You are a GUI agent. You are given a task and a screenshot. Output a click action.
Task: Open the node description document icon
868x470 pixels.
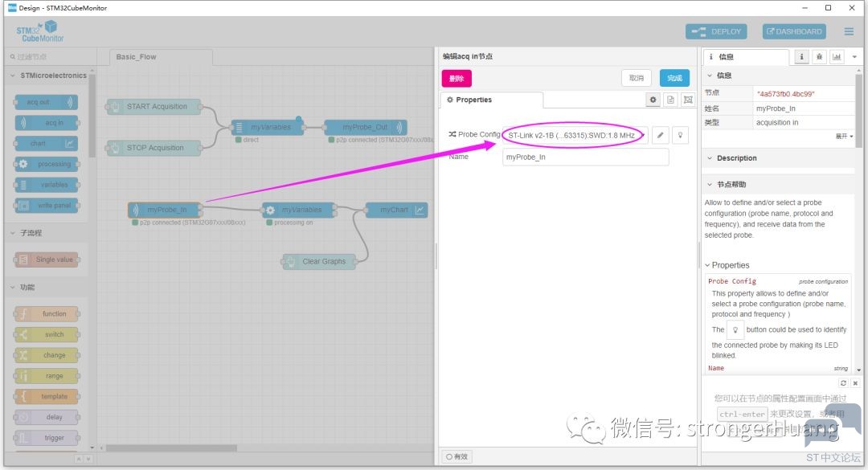670,100
